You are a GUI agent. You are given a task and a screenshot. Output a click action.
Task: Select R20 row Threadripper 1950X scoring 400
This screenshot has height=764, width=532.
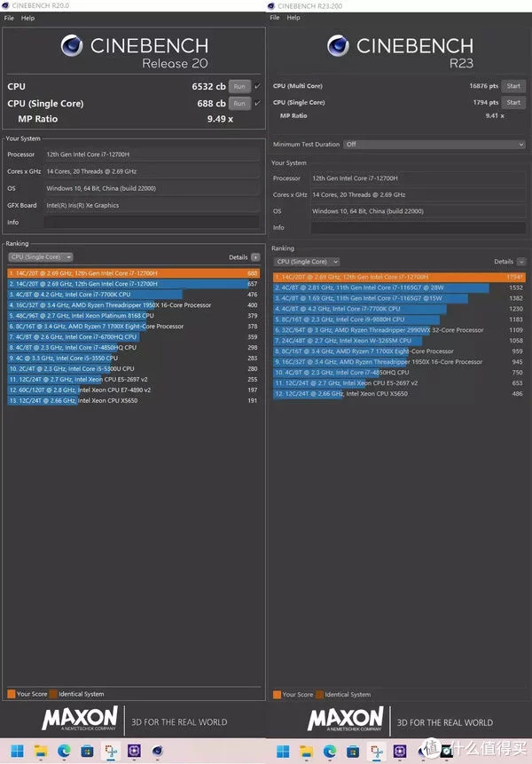click(x=133, y=305)
